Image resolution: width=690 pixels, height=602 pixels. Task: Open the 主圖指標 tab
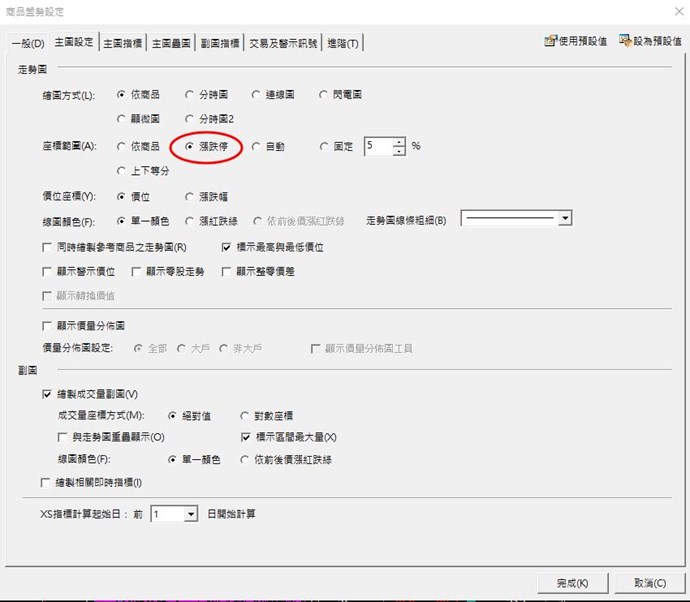click(x=123, y=43)
